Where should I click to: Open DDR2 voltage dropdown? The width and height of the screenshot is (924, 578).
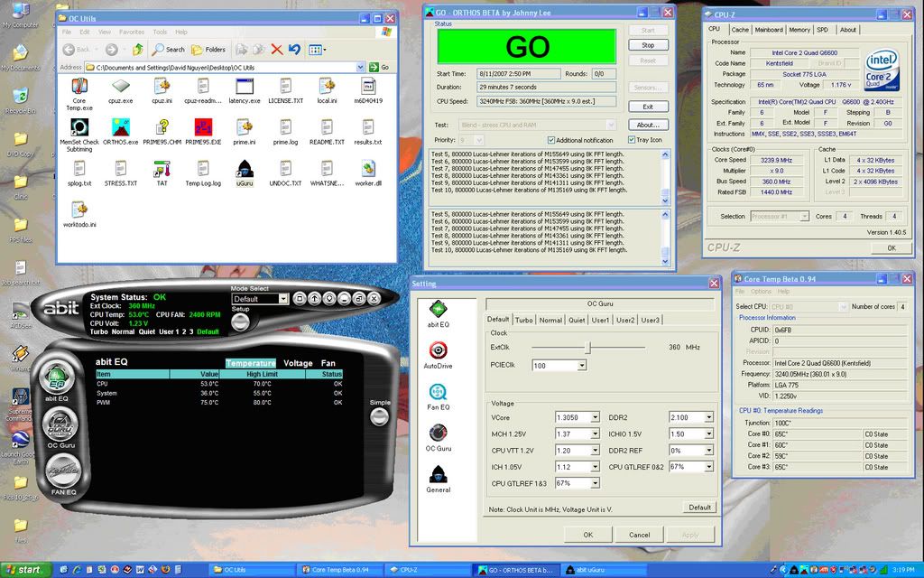point(708,417)
